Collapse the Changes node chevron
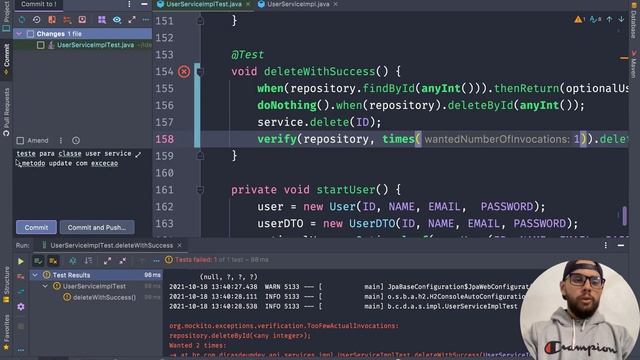The image size is (640, 360). [x=19, y=34]
